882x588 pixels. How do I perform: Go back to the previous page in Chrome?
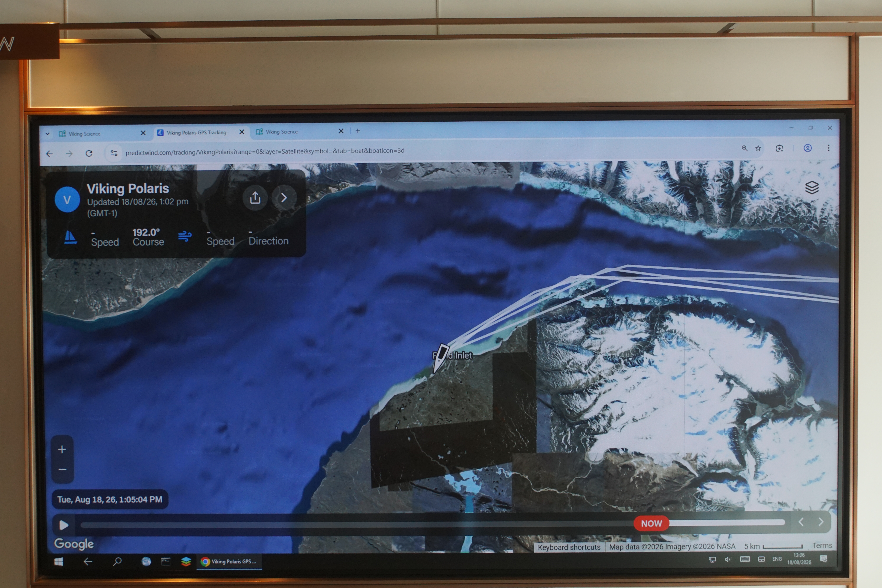tap(50, 154)
